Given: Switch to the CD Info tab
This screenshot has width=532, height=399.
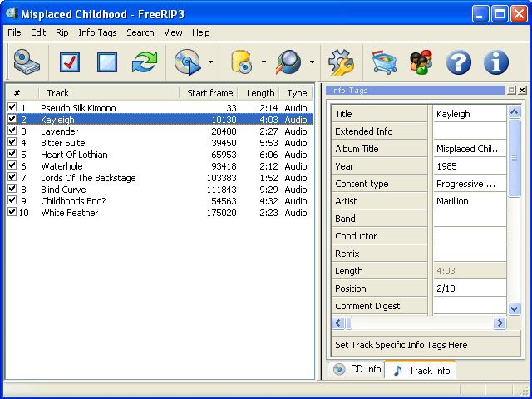Looking at the screenshot, I should click(x=357, y=369).
